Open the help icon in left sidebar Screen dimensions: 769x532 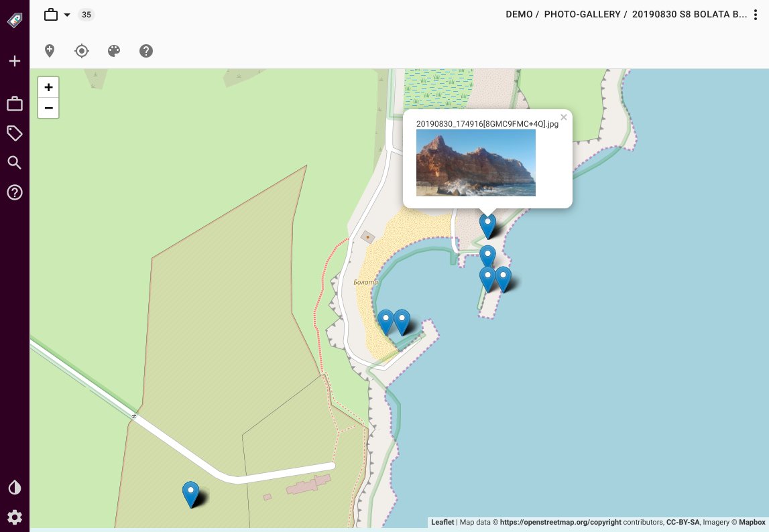click(15, 193)
